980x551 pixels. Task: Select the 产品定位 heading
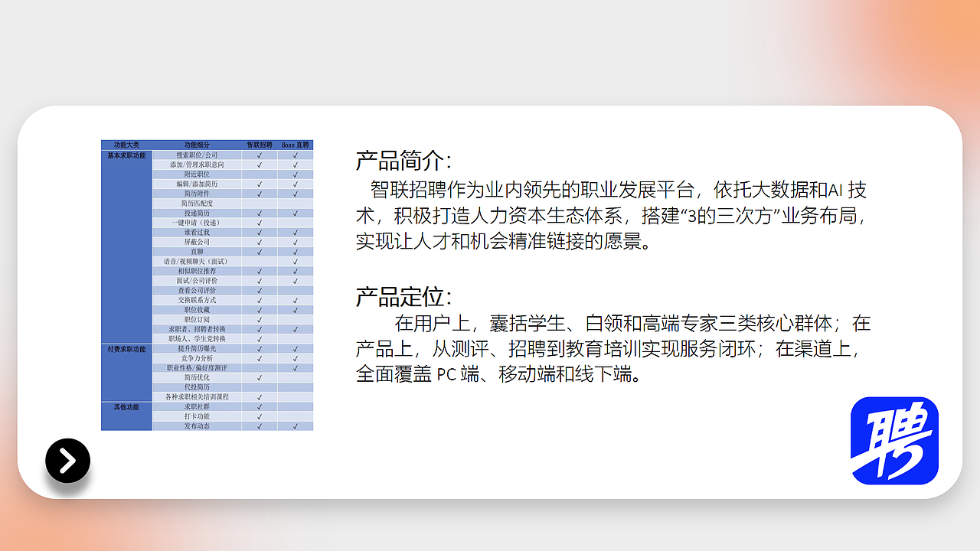(403, 296)
